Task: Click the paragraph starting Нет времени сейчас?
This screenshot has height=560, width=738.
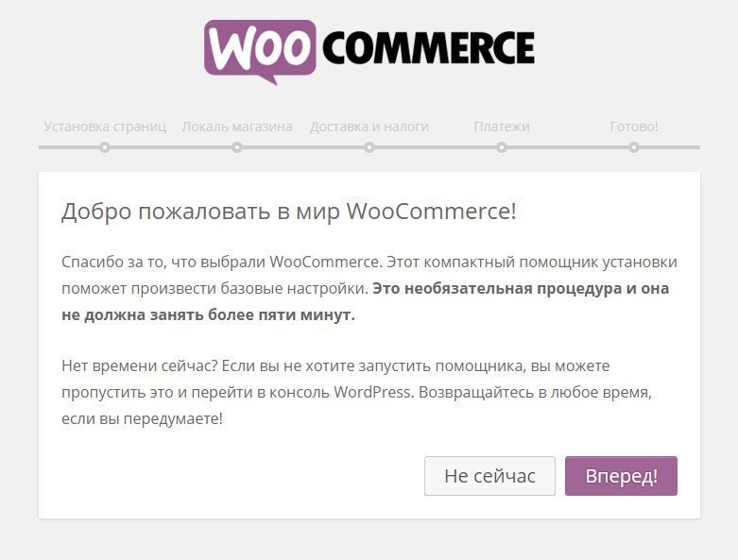Action: click(x=357, y=392)
